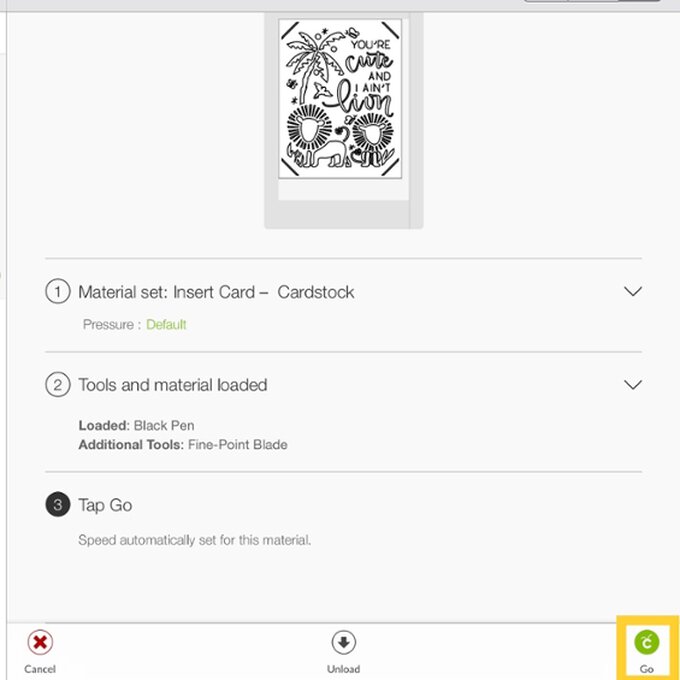Image resolution: width=680 pixels, height=680 pixels.
Task: Expand the Tools and material loaded chevron
Action: (x=632, y=384)
